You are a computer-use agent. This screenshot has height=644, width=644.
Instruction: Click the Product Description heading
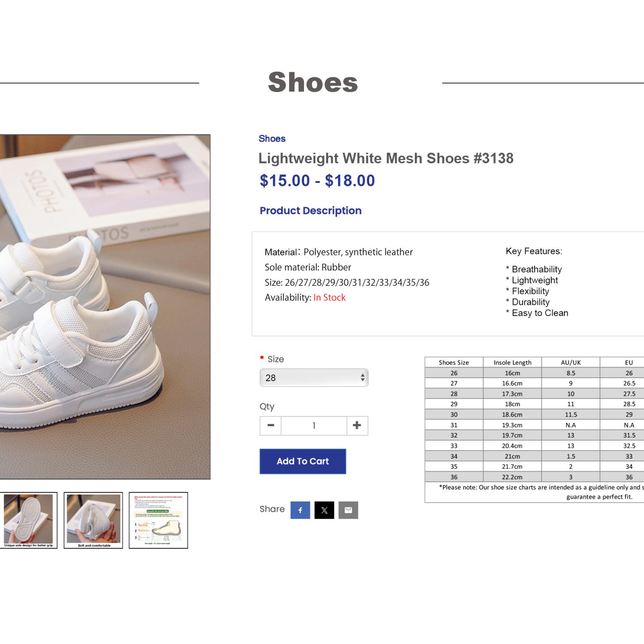click(310, 210)
